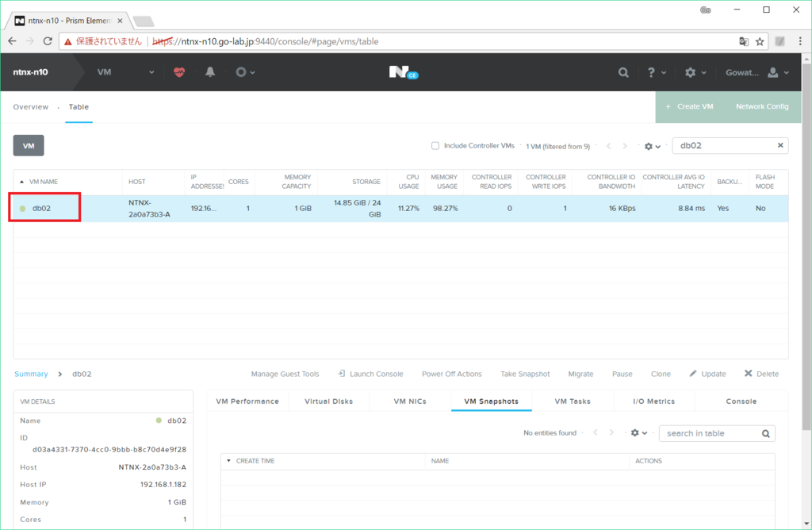Open the cluster health heart icon

click(x=179, y=72)
